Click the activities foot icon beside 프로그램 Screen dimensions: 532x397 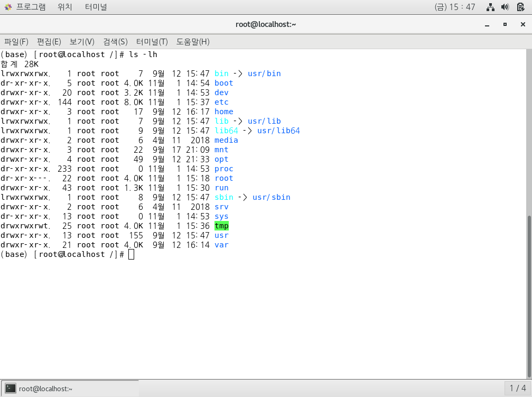(x=8, y=7)
